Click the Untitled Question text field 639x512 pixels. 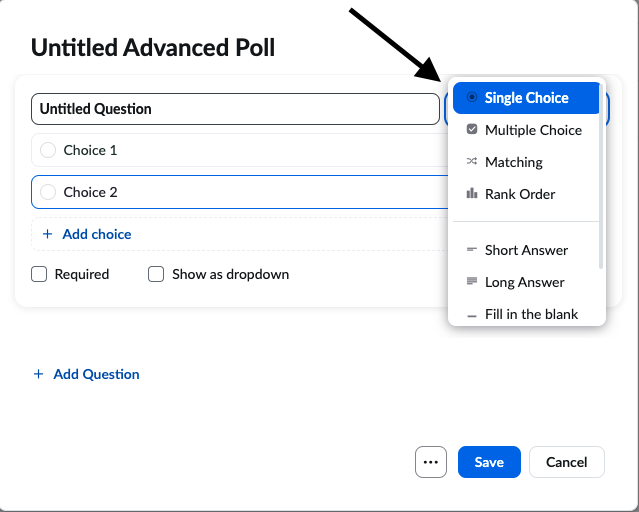pyautogui.click(x=234, y=109)
